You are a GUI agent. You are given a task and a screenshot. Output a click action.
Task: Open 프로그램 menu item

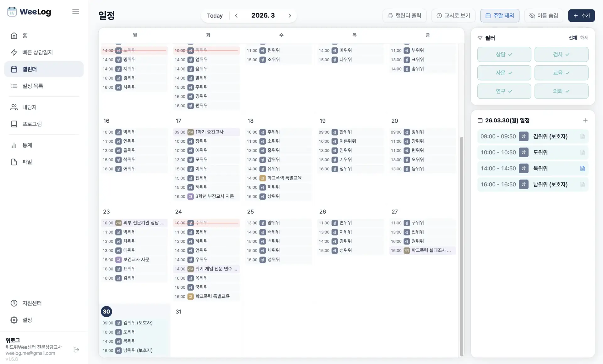(x=32, y=124)
